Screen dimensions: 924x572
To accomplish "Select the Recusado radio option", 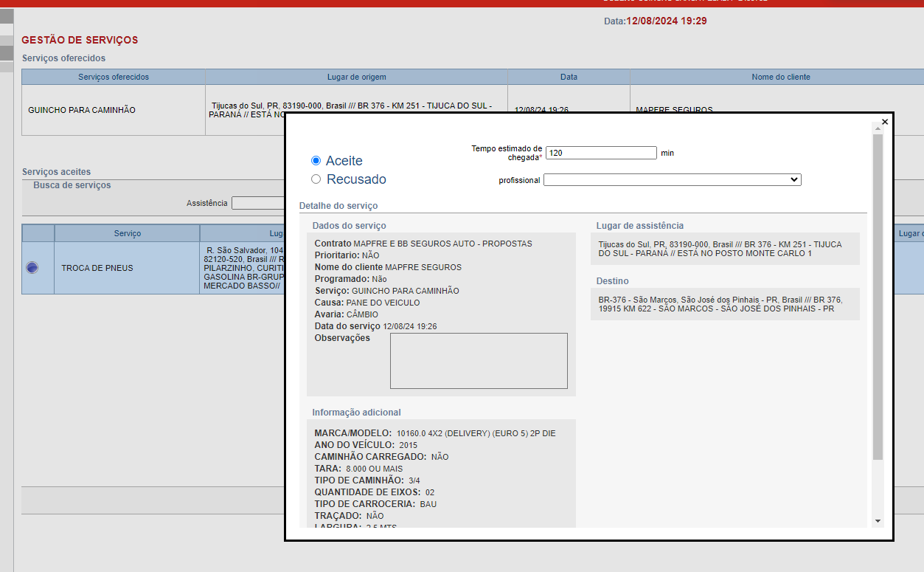I will 316,179.
